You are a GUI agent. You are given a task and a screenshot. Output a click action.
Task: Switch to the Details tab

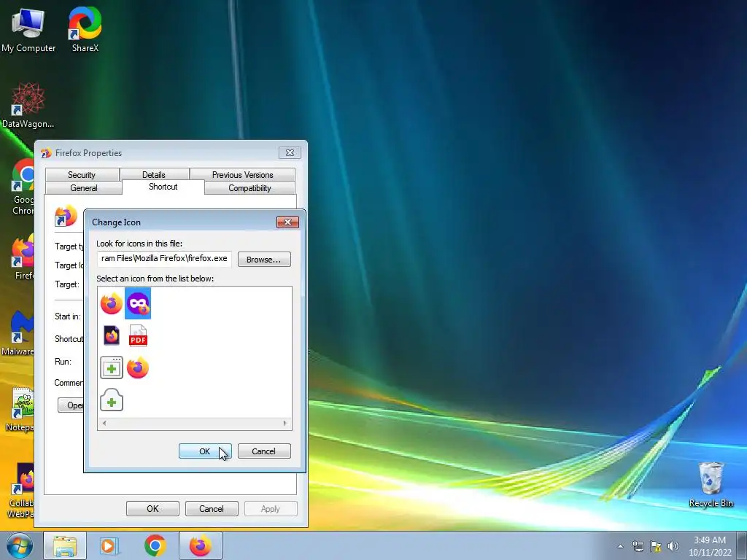coord(154,175)
